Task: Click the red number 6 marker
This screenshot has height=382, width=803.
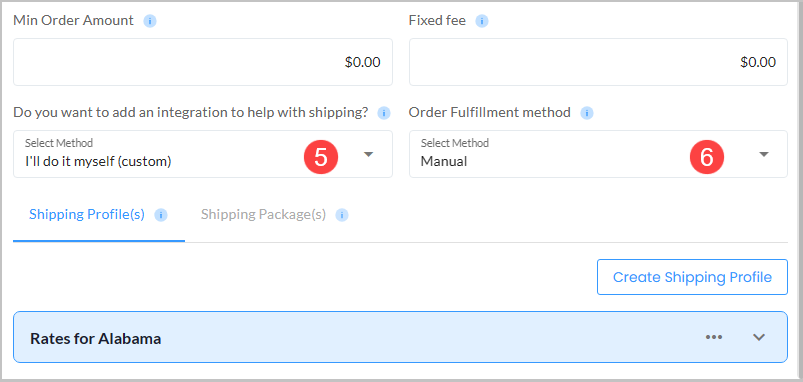Action: pos(707,157)
